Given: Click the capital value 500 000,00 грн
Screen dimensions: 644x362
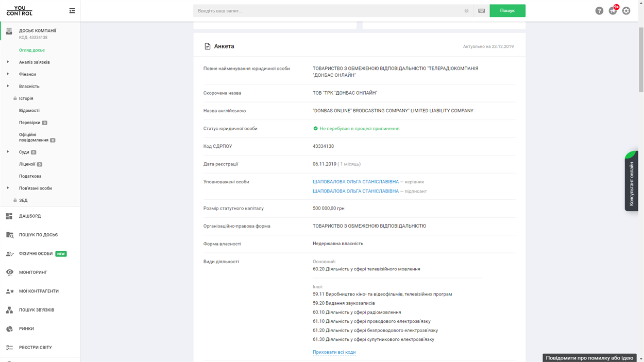Looking at the screenshot, I should (x=329, y=209).
